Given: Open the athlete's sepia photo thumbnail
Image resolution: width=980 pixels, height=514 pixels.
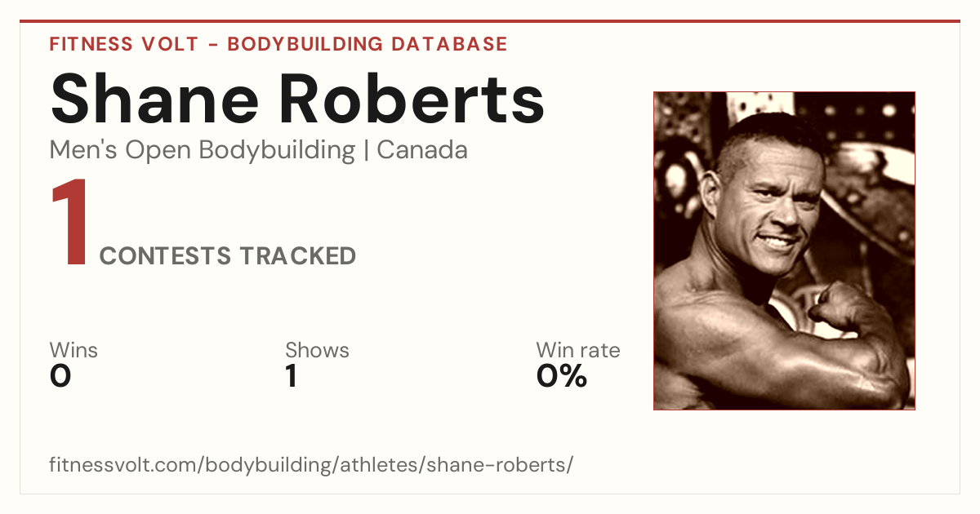Looking at the screenshot, I should [784, 250].
